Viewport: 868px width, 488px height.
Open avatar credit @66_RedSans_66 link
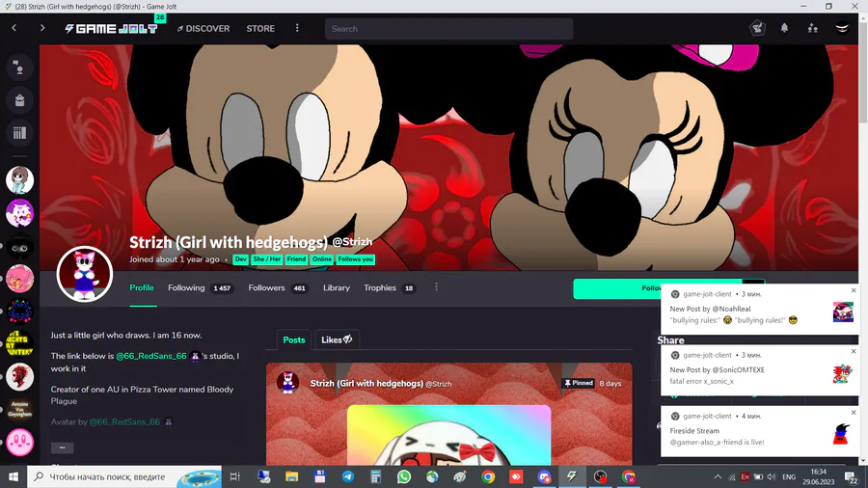point(124,421)
